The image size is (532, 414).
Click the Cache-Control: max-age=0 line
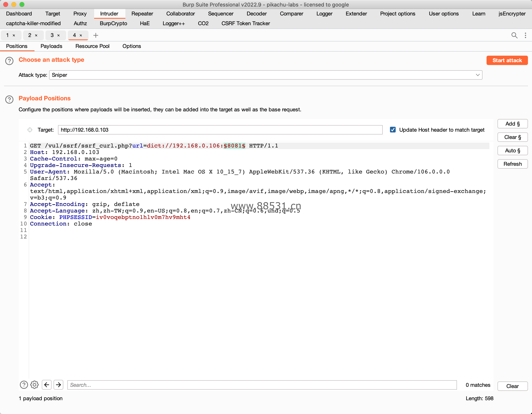(74, 159)
